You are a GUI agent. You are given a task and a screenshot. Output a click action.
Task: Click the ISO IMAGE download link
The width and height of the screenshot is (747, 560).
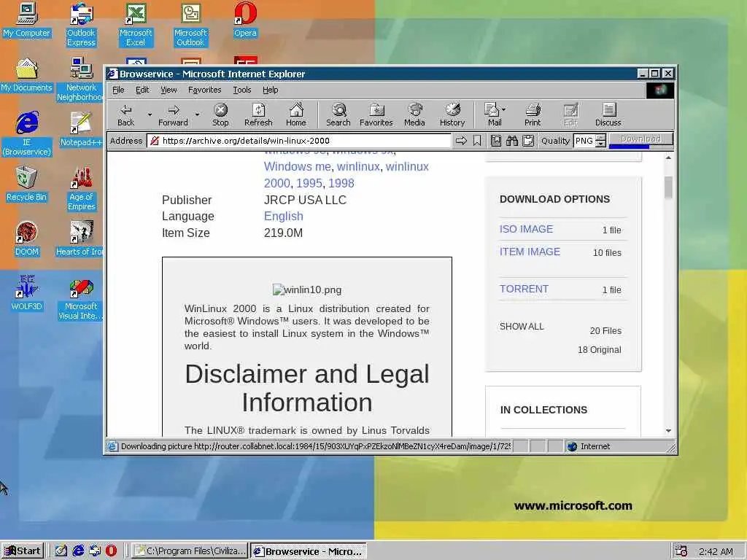coord(526,229)
